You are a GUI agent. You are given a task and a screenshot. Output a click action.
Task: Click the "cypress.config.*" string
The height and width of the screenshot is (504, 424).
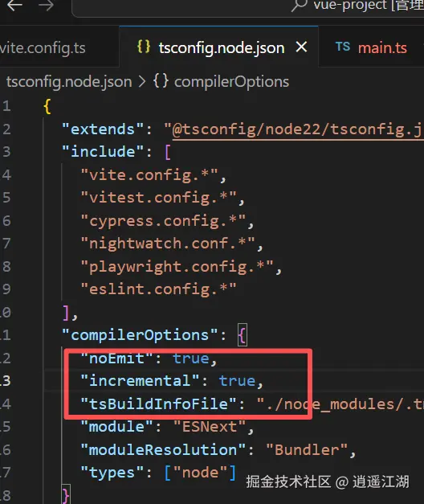pyautogui.click(x=163, y=221)
